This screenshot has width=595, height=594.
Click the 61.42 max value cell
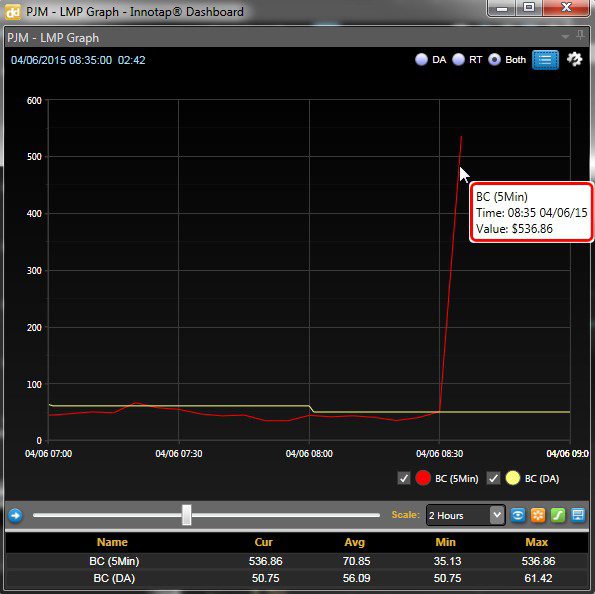click(x=538, y=578)
